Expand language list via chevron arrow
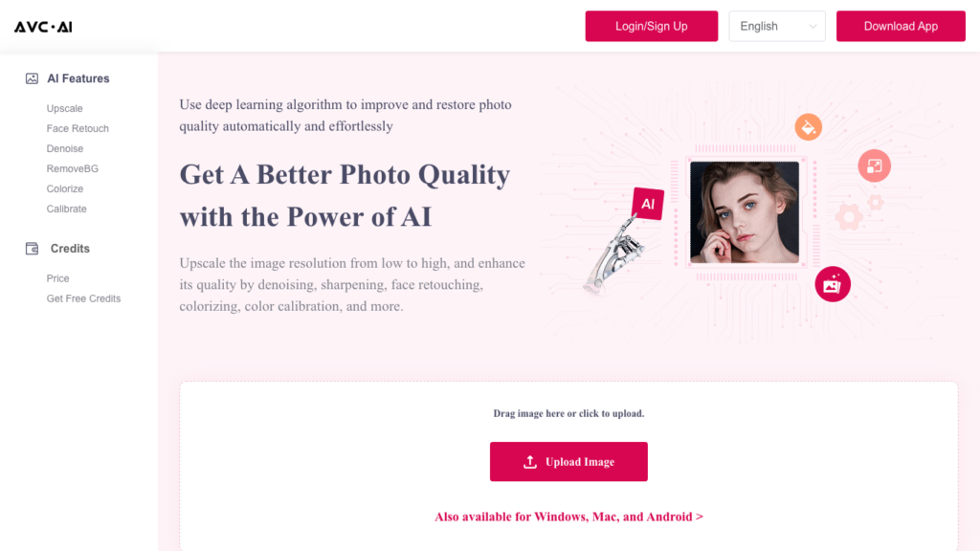 [813, 27]
